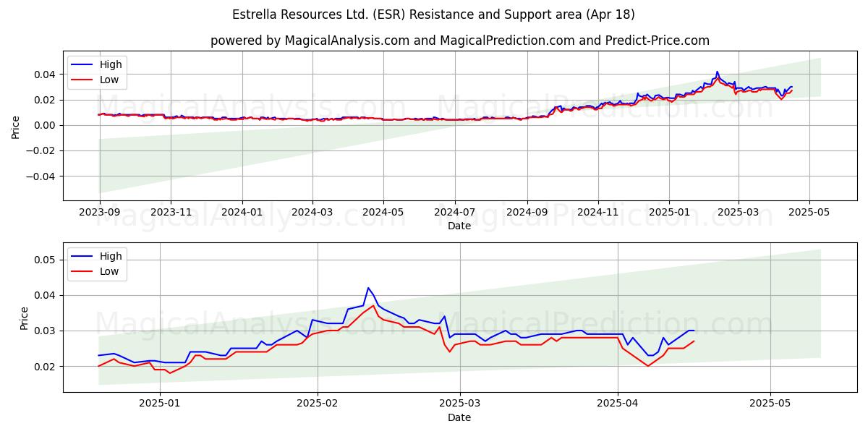This screenshot has width=868, height=434.
Task: Click the '−0.02' price tick on the upper chart
Action: pyautogui.click(x=42, y=151)
